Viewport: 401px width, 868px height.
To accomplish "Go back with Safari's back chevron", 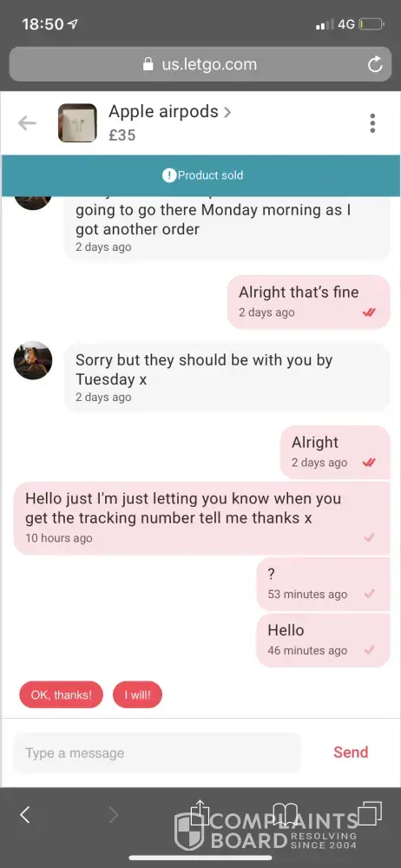I will point(24,814).
